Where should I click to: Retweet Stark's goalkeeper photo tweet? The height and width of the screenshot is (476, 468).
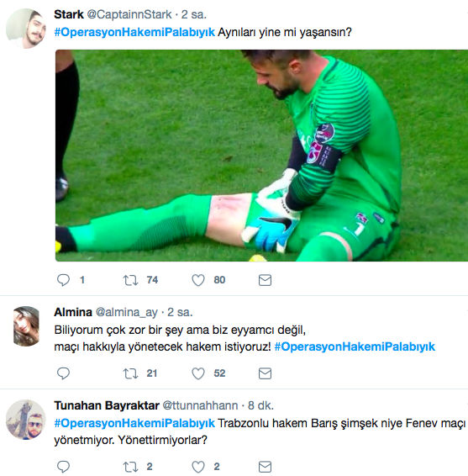coord(130,280)
